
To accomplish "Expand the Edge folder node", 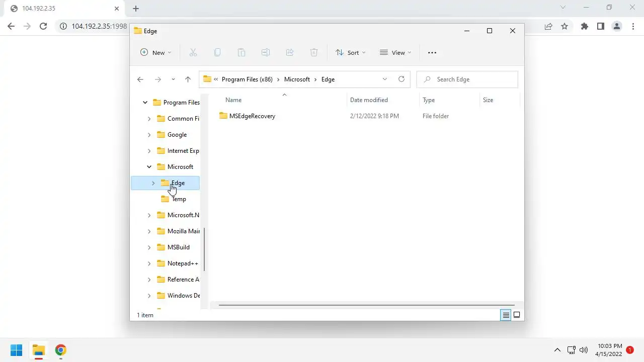I will [153, 183].
